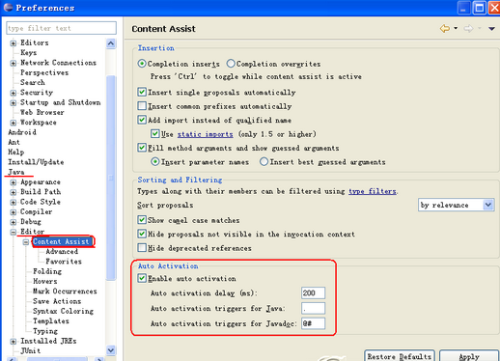Click tree scrollbar up arrow

tap(111, 44)
